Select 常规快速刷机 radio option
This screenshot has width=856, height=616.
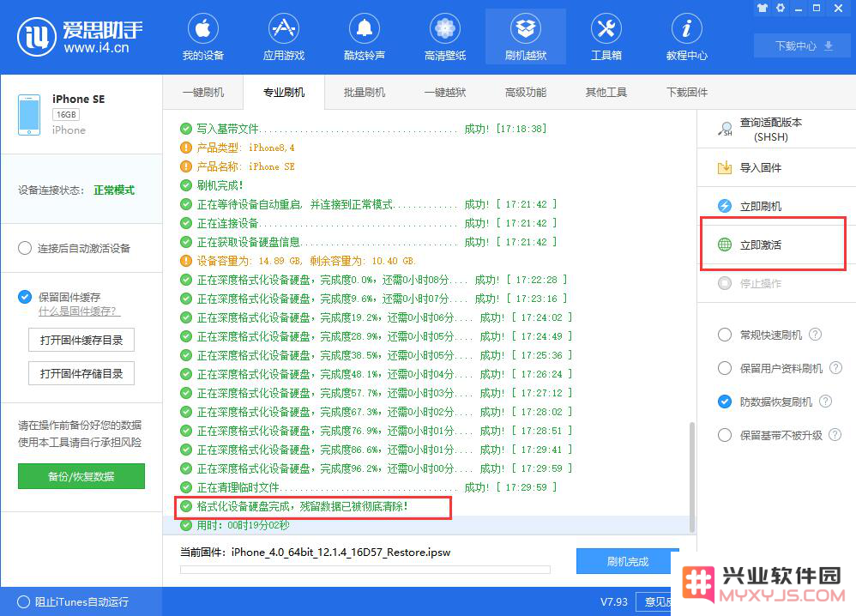click(x=725, y=335)
